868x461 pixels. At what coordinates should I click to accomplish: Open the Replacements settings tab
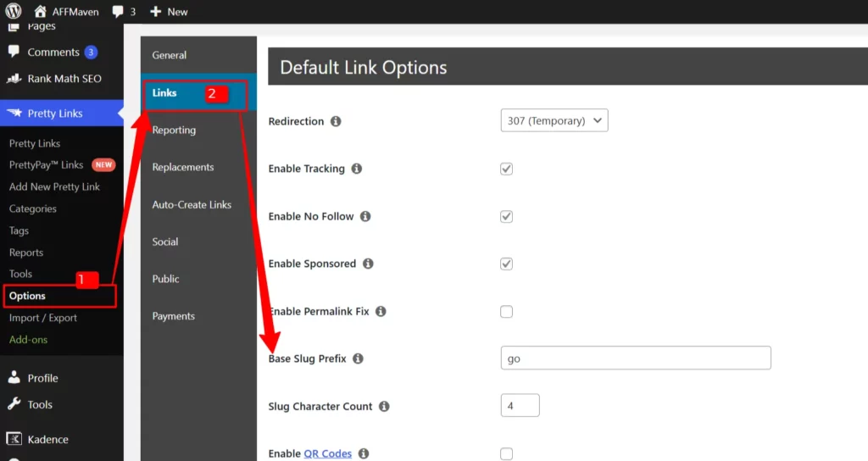[183, 167]
